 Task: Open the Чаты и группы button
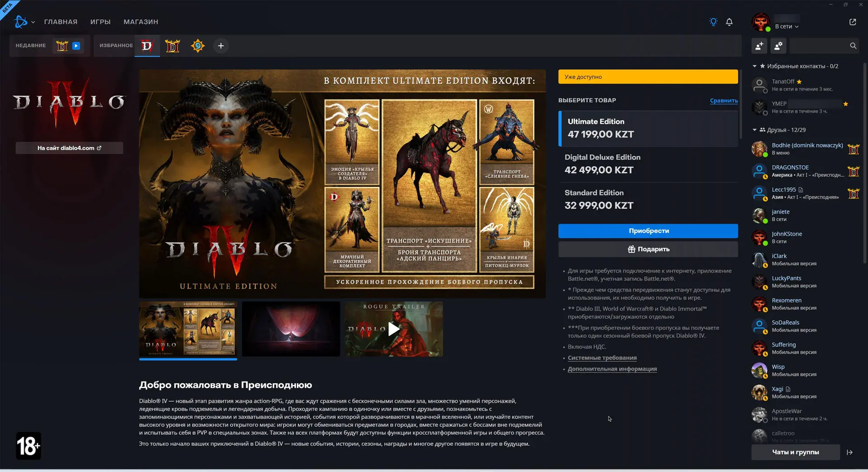pyautogui.click(x=795, y=452)
